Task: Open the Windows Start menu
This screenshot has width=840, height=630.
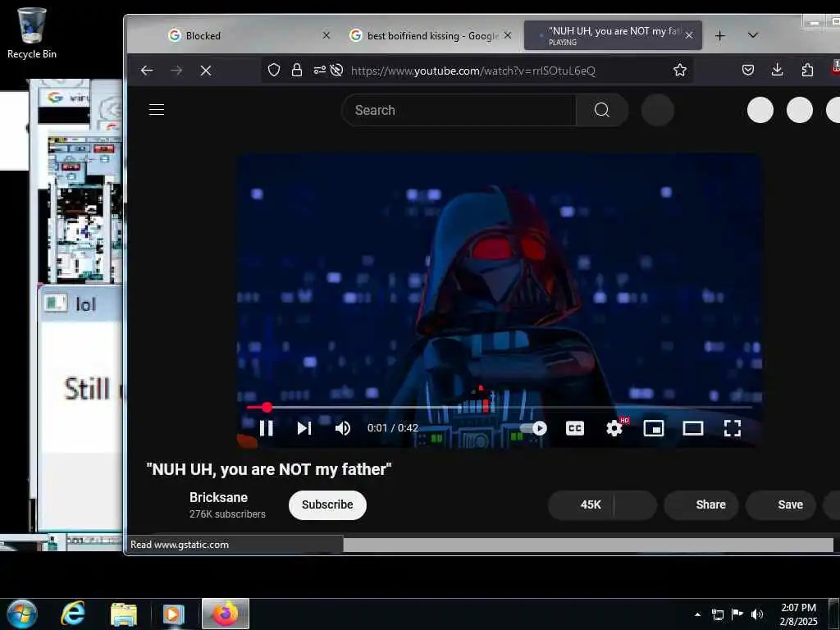Action: [22, 614]
